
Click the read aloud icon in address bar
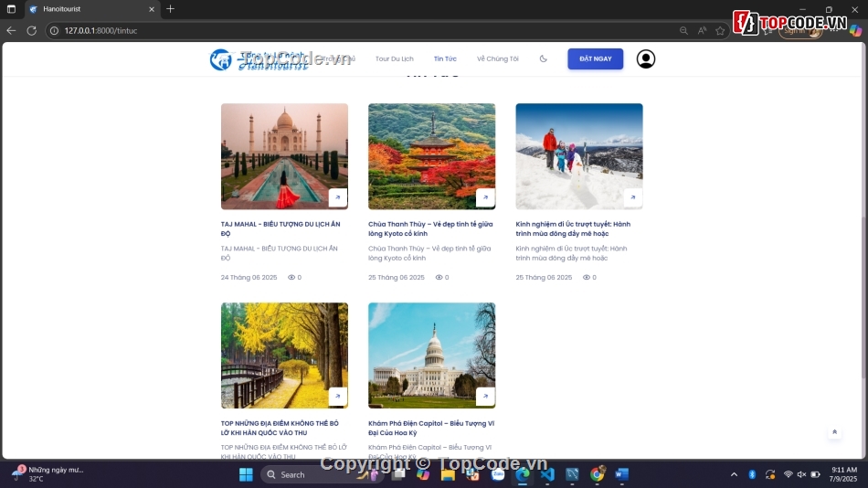702,30
